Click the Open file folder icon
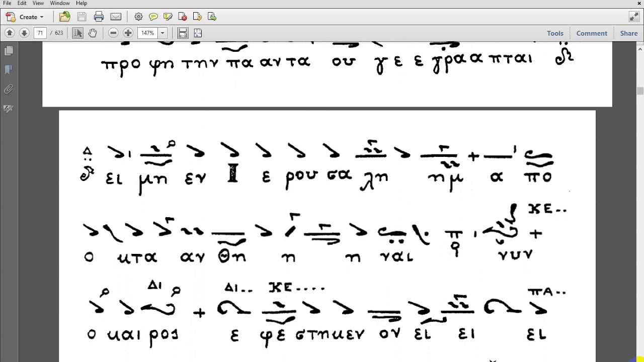Screen dimensions: 644x362 click(x=65, y=17)
